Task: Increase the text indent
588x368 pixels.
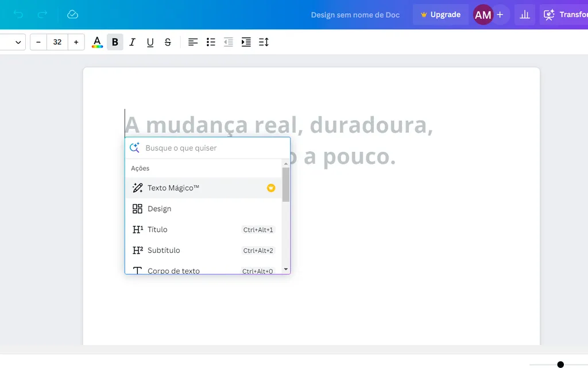Action: coord(246,41)
